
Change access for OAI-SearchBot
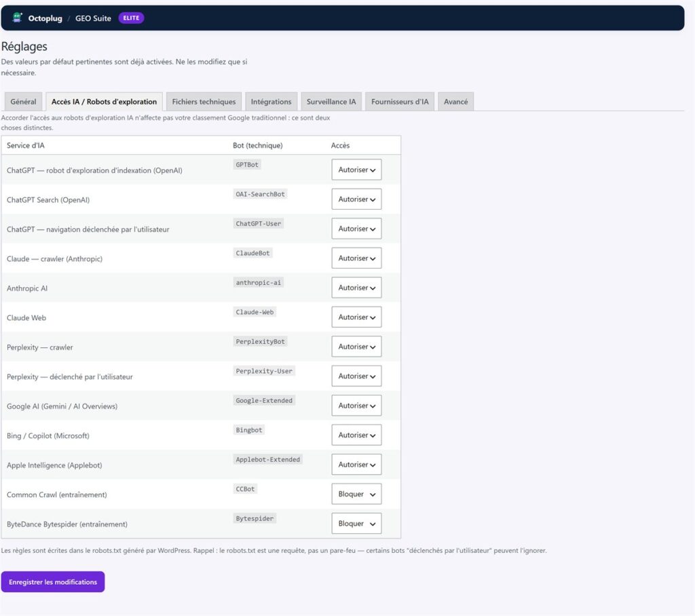click(356, 199)
